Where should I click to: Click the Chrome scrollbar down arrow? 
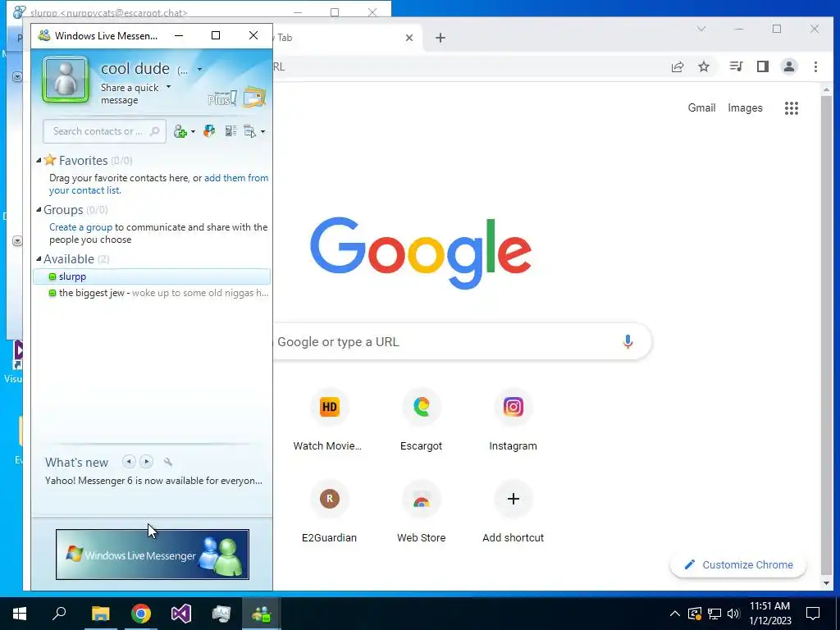[825, 583]
